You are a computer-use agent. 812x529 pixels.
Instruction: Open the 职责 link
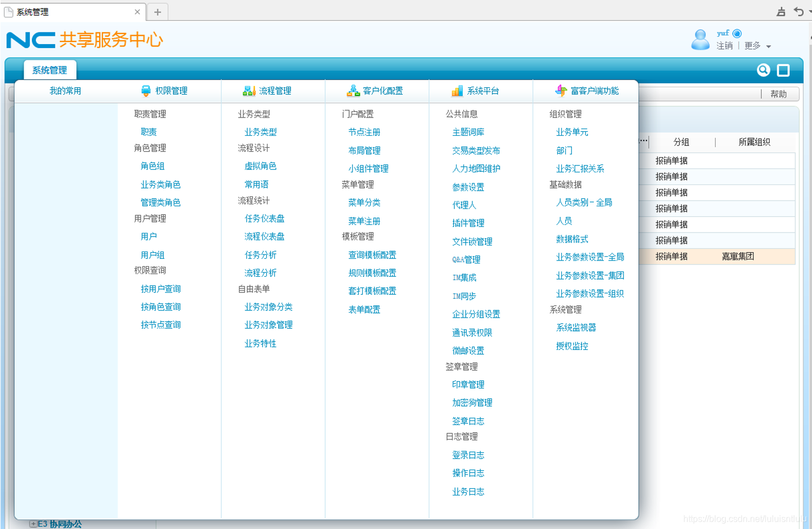(149, 132)
